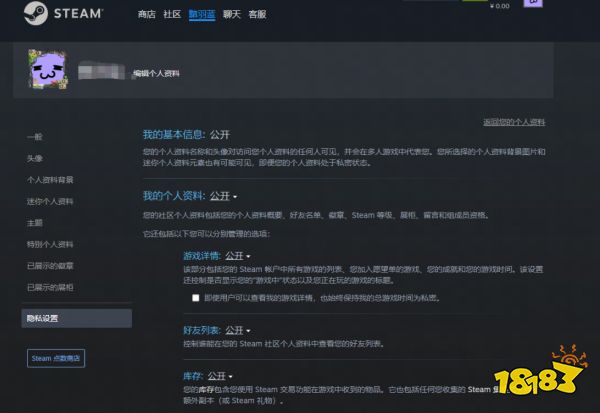Viewport: 600px width, 413px height.
Task: Select 一般 in the sidebar
Action: [35, 137]
